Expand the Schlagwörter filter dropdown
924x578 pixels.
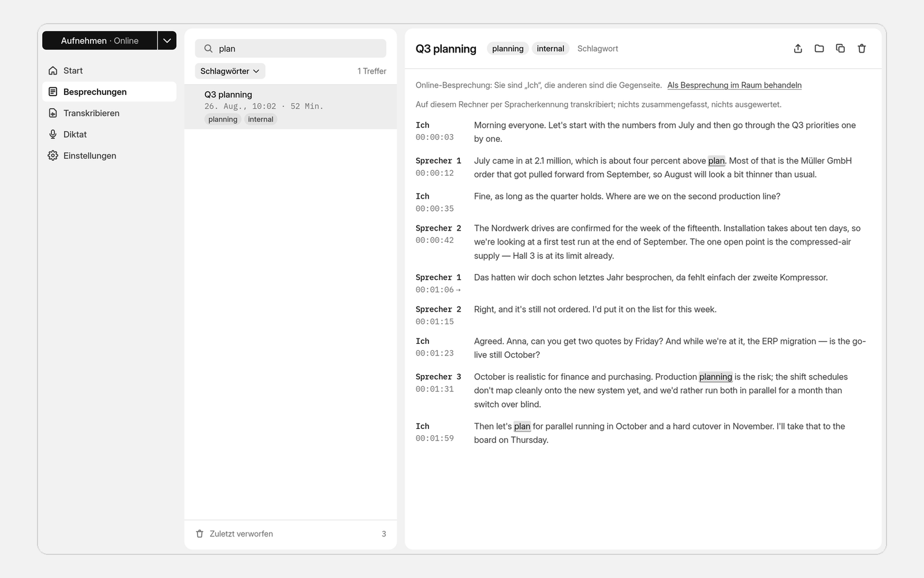click(230, 71)
